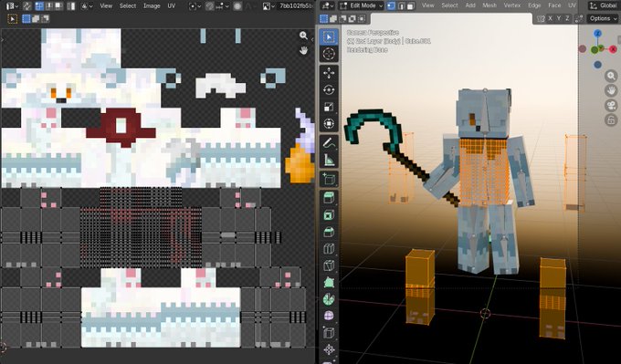
Task: Click the UV editor pan hand icon
Action: 304,50
